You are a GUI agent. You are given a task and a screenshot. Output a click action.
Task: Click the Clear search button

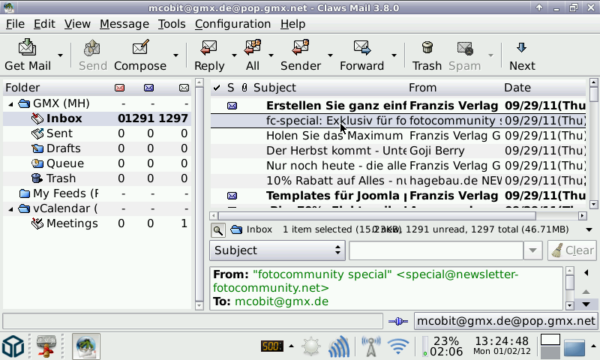coord(572,251)
